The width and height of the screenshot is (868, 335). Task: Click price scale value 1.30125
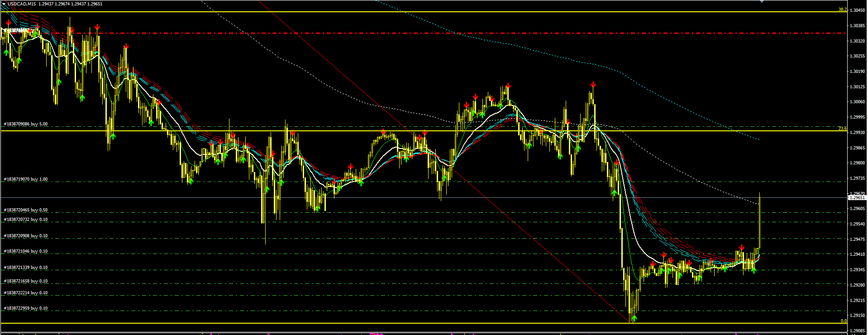click(858, 87)
